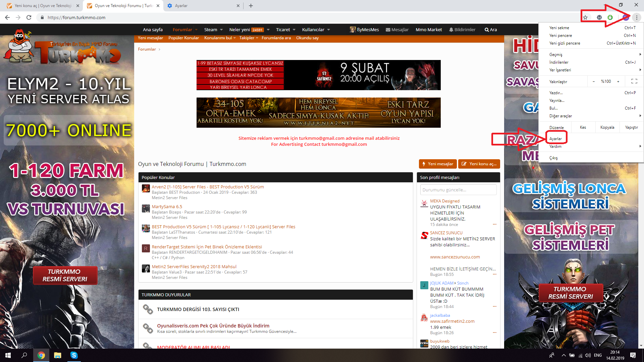
Task: Open a new tab with plus icon
Action: (x=251, y=6)
